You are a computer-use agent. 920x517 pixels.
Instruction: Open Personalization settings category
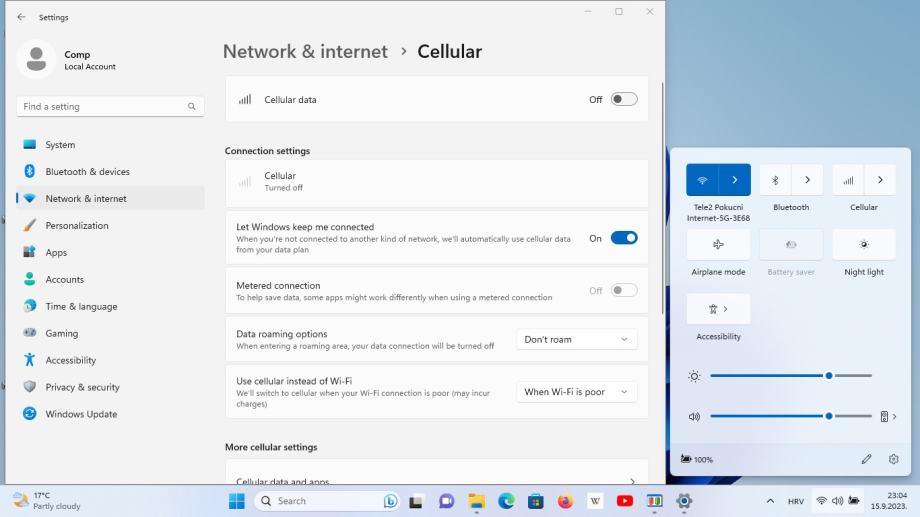(x=110, y=225)
